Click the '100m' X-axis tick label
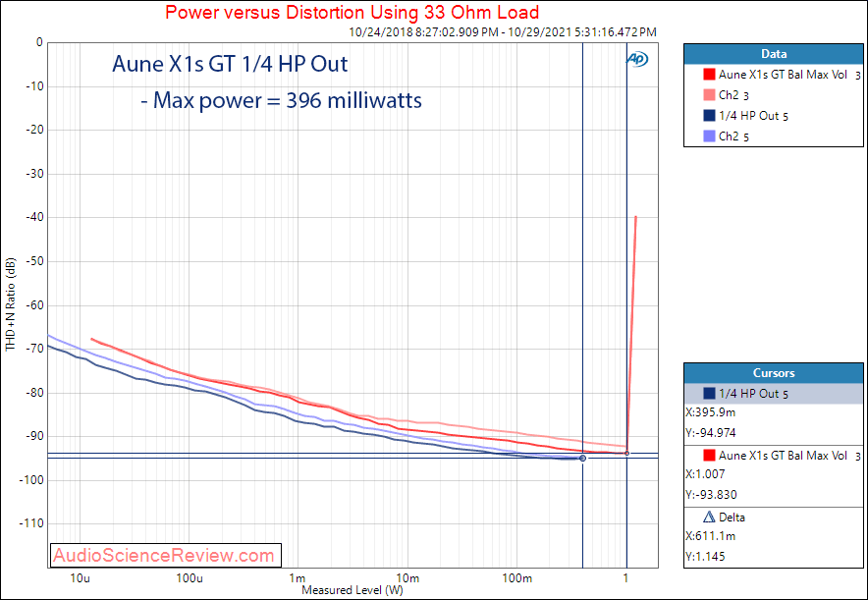The image size is (868, 600). tap(517, 578)
